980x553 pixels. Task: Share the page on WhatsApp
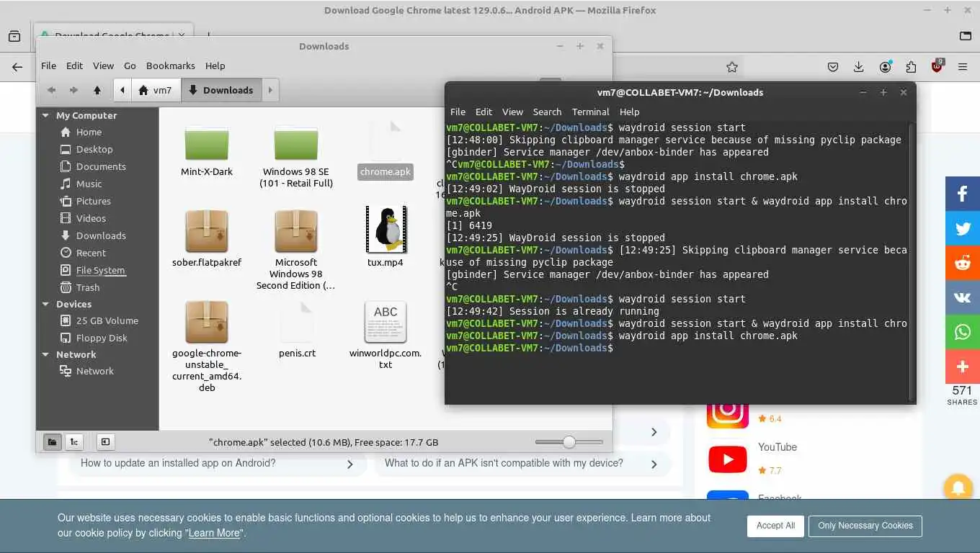[x=963, y=332]
